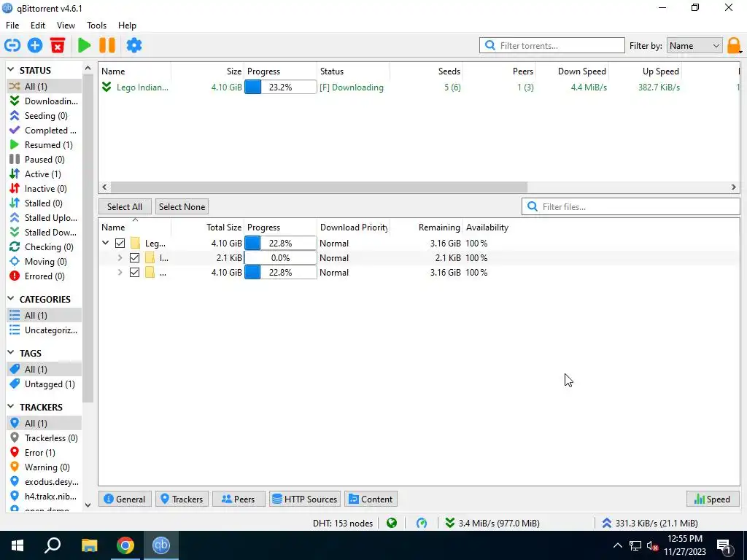This screenshot has width=747, height=560.
Task: Click the torrent's 23.2% progress bar
Action: [x=281, y=87]
